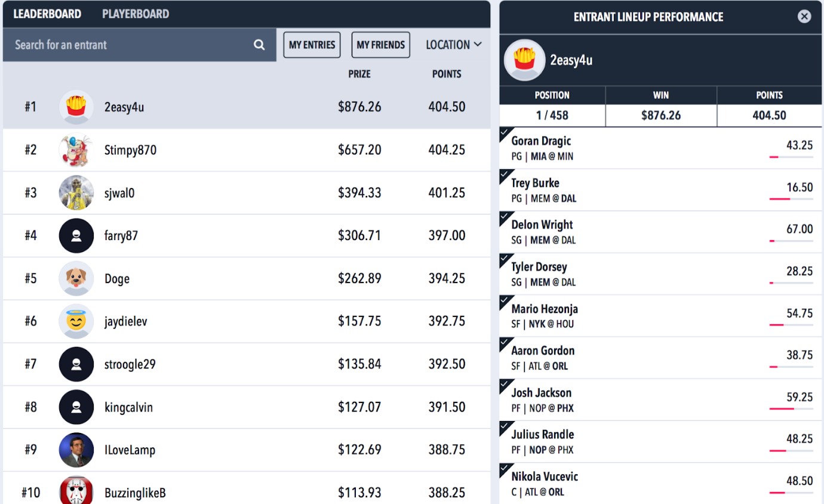This screenshot has width=824, height=504.
Task: Click Aaron Gordon player name
Action: [543, 351]
